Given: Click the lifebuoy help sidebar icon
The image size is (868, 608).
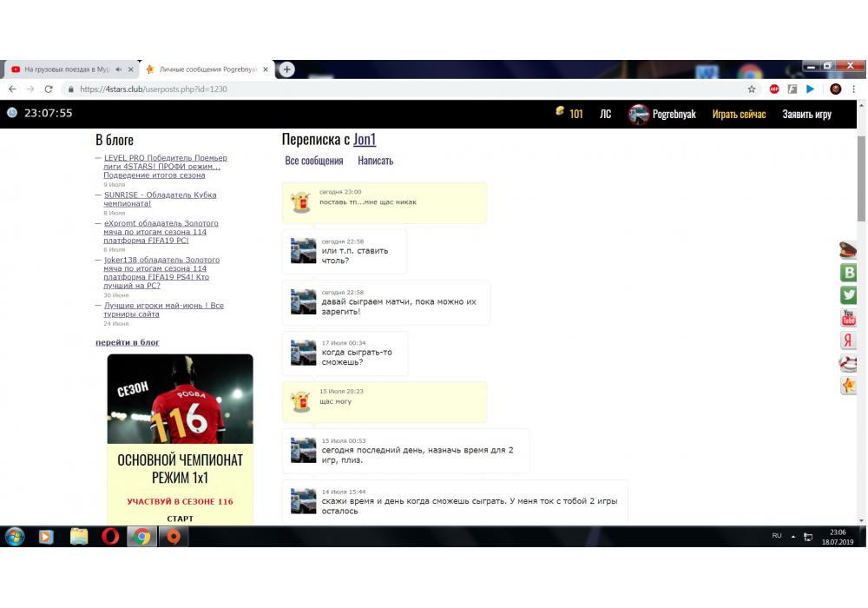Looking at the screenshot, I should (x=849, y=363).
